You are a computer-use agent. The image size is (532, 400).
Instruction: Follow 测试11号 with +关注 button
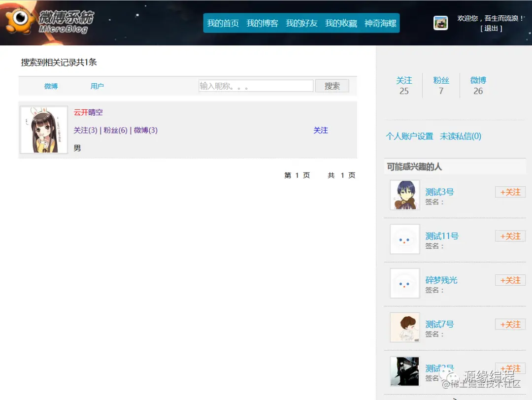[x=510, y=236]
